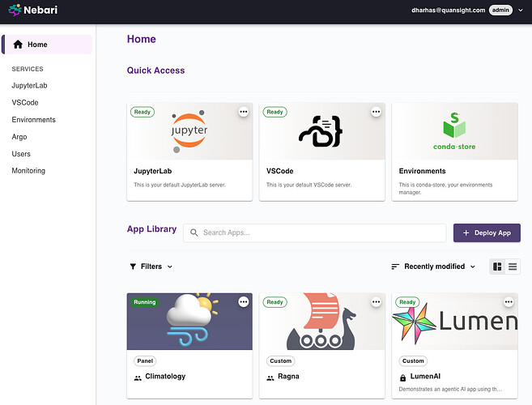
Task: Click the Panel tag on Climatology
Action: pos(145,361)
